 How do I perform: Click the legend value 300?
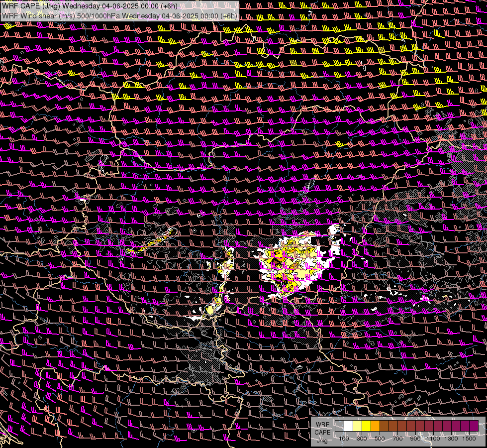[x=362, y=439]
